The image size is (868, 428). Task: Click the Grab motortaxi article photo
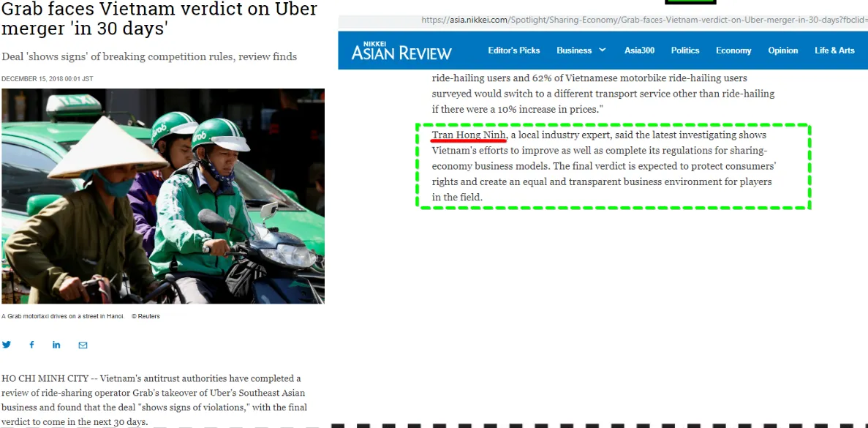pos(163,196)
